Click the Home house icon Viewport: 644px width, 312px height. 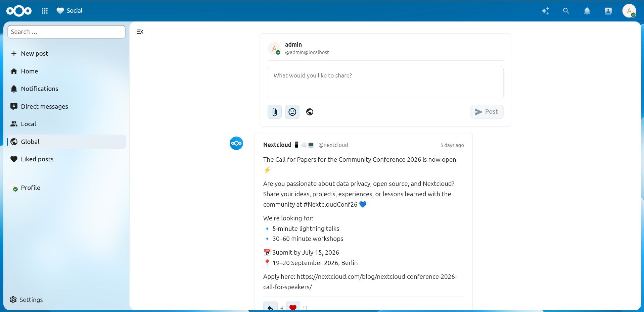(x=14, y=71)
